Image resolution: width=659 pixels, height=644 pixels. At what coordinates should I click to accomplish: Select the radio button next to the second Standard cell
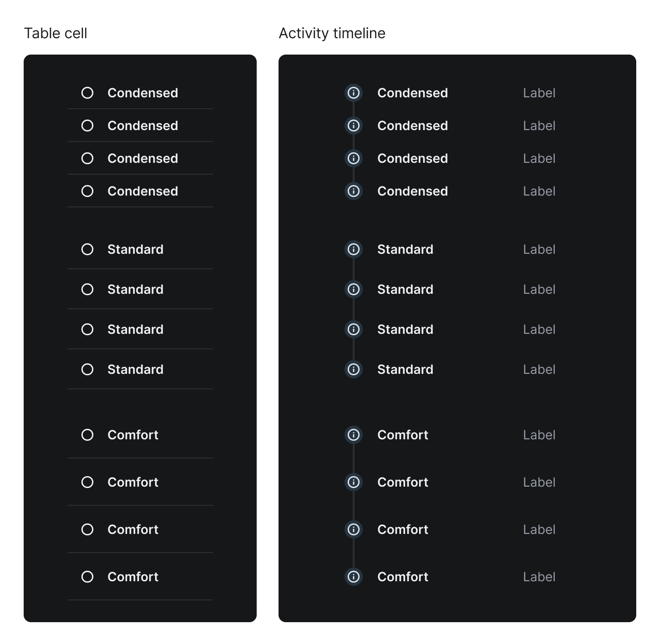(87, 289)
